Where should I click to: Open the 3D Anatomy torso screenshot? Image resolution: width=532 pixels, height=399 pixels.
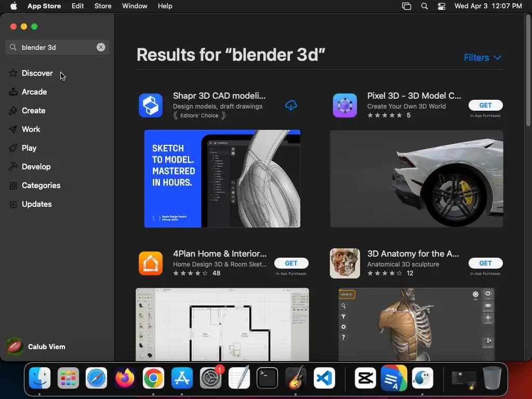point(417,324)
